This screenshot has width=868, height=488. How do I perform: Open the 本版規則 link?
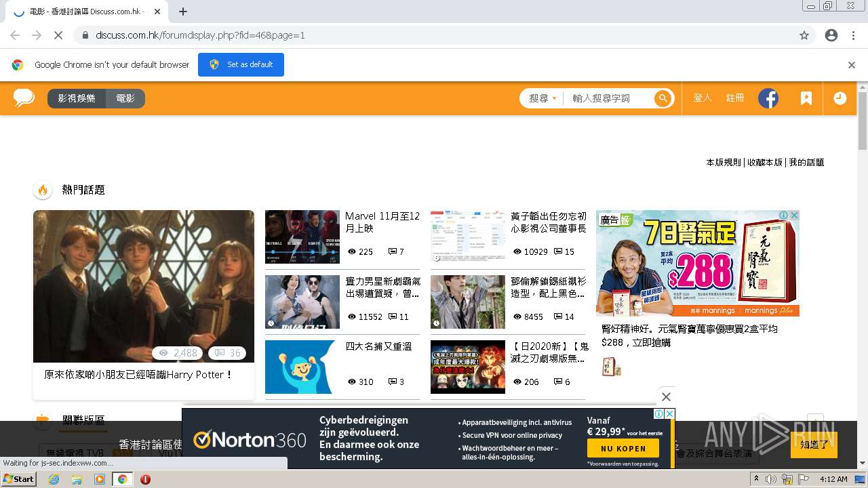[724, 163]
